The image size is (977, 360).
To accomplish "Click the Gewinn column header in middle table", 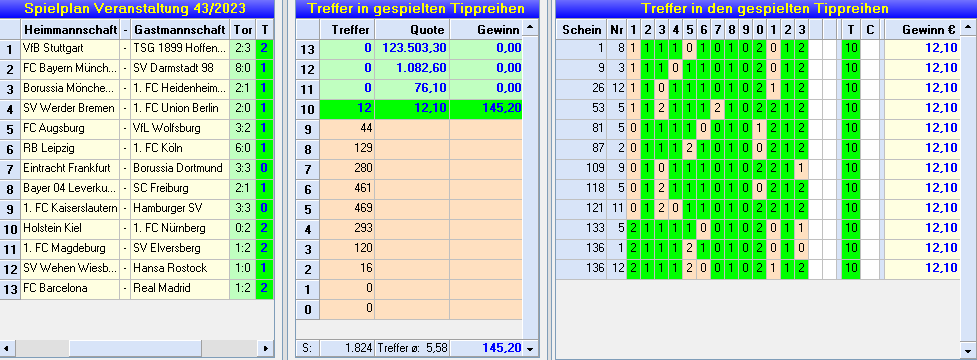I will 486,29.
